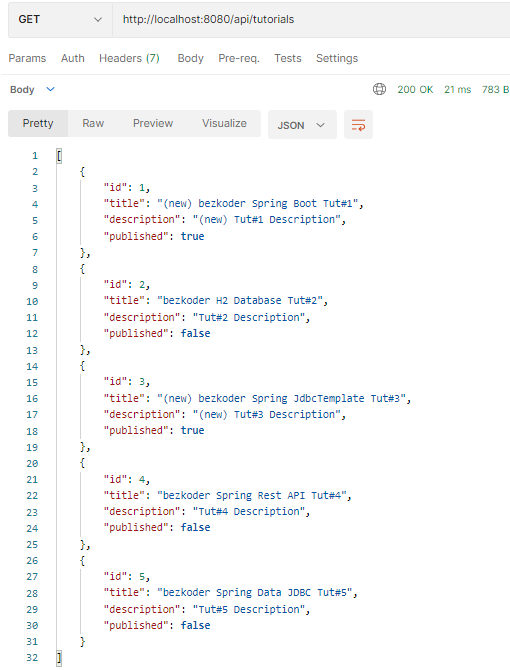Toggle the line wrap icon
Image resolution: width=510 pixels, height=670 pixels.
coord(358,125)
